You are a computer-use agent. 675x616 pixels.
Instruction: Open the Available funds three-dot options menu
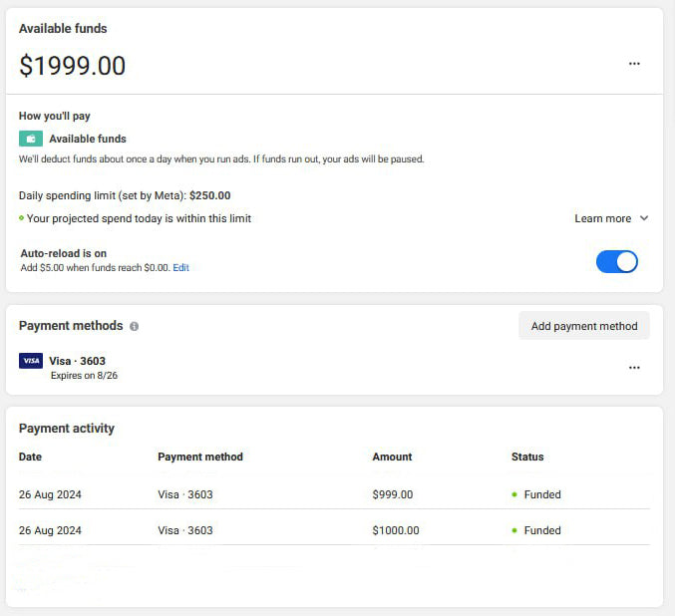pyautogui.click(x=634, y=64)
